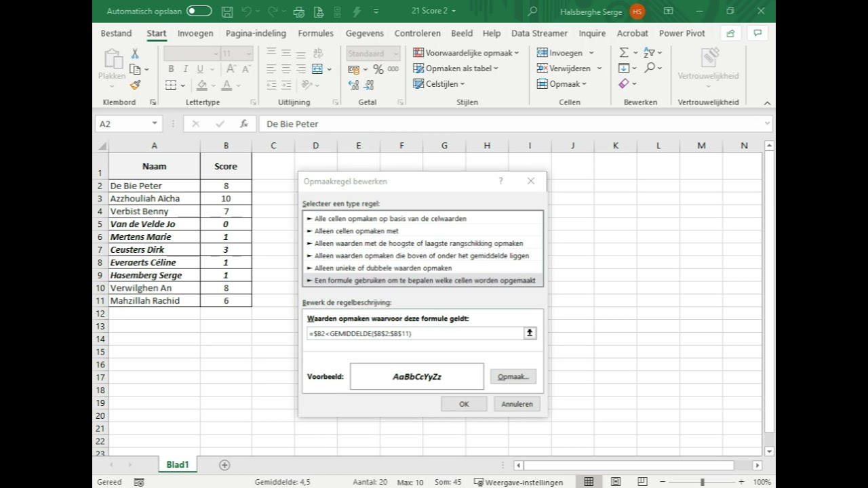Click the Sort and Filter icon

click(650, 53)
